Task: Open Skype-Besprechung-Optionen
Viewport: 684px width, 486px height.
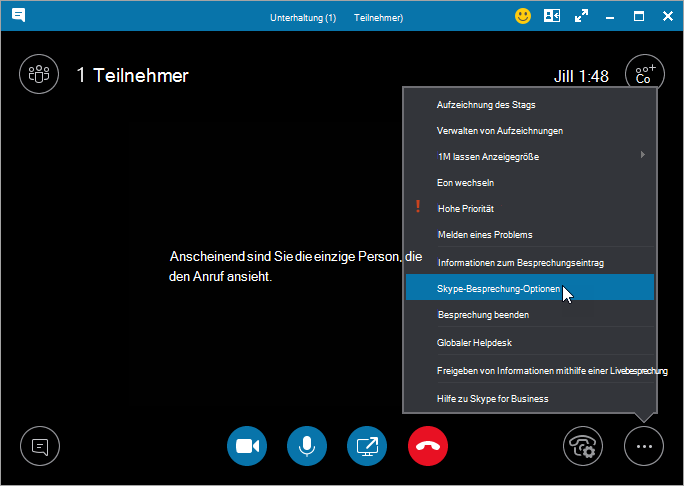Action: (x=530, y=287)
